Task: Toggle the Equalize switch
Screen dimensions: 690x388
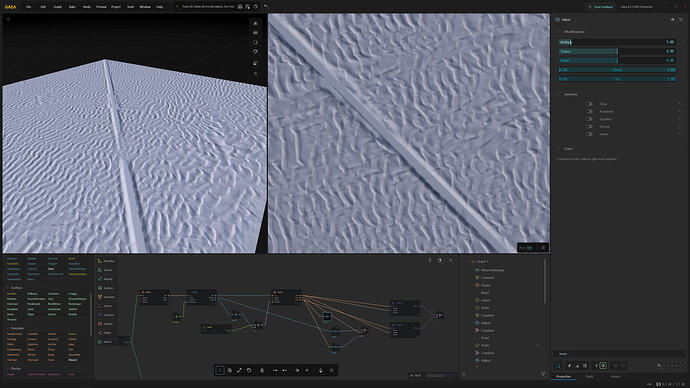Action: click(x=589, y=119)
